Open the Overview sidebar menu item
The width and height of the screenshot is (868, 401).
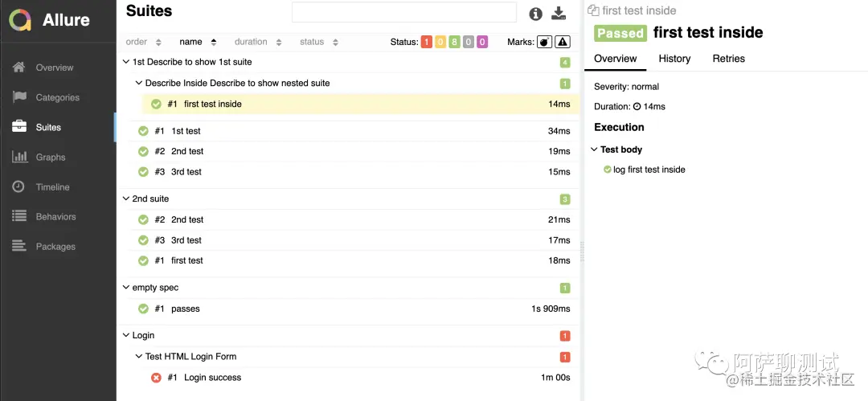click(58, 68)
